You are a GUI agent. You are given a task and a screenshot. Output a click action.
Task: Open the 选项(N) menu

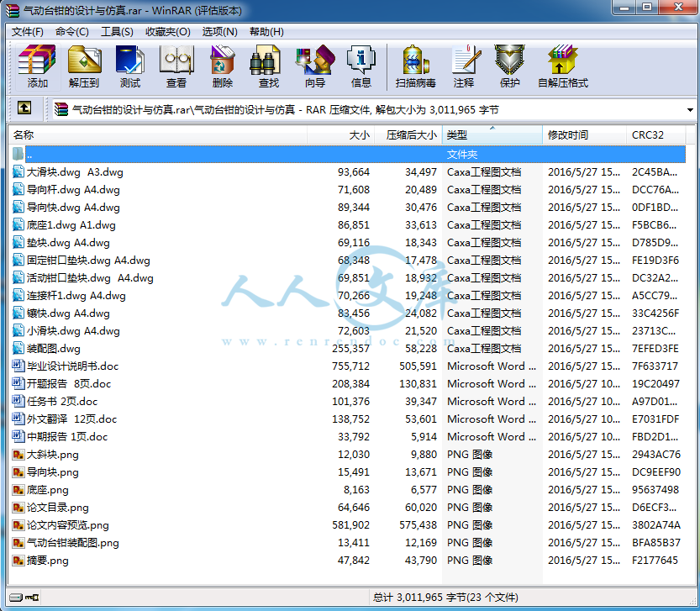point(219,32)
